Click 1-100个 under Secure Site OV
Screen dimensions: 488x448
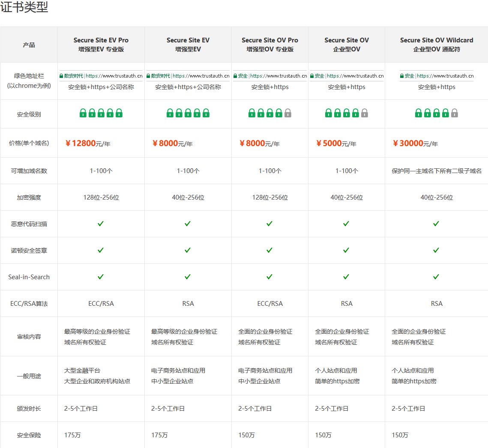coord(346,171)
